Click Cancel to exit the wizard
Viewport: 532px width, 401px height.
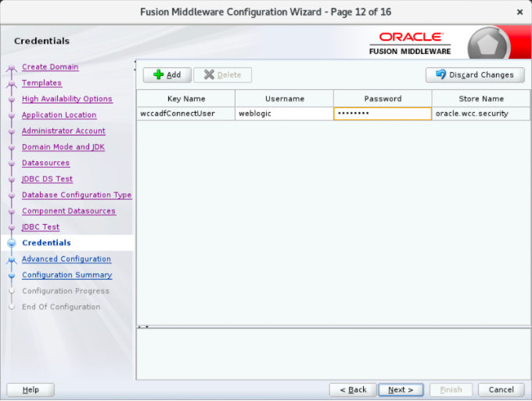tap(501, 389)
